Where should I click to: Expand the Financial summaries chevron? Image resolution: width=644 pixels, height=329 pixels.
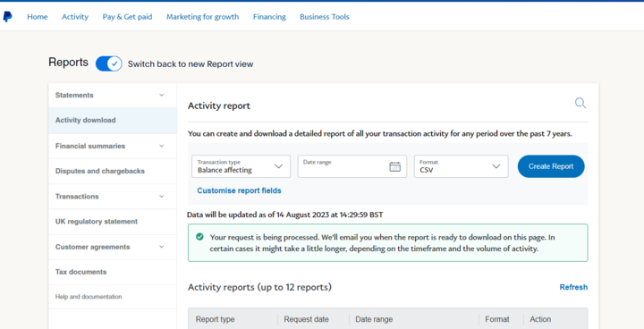click(x=161, y=146)
